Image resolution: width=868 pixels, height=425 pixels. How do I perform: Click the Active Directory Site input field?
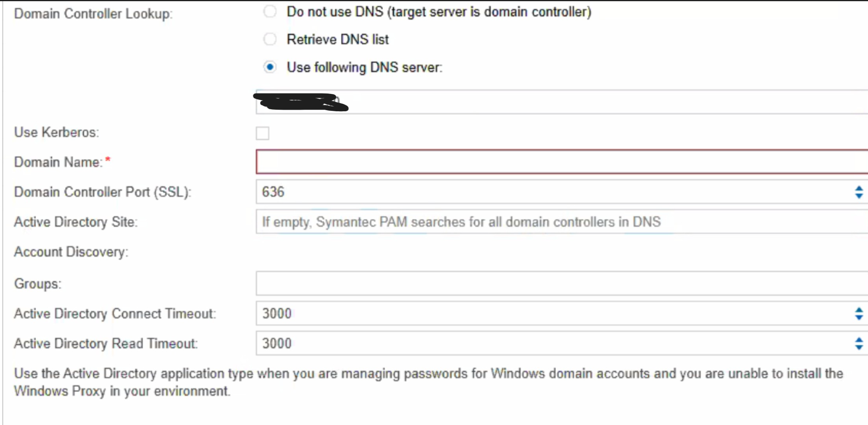click(x=552, y=222)
